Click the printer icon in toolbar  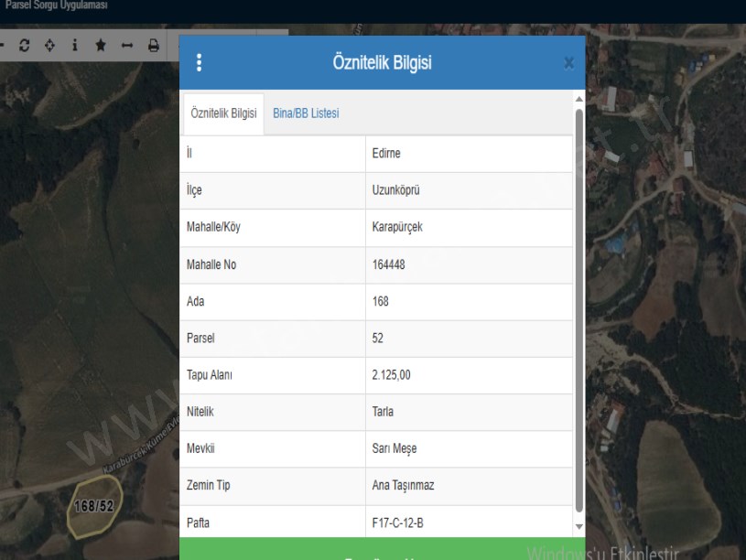tap(153, 46)
